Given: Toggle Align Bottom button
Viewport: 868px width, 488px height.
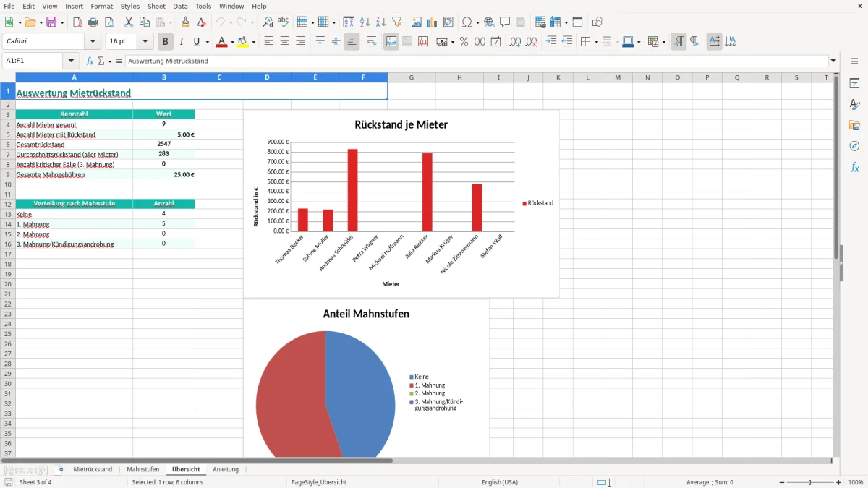Looking at the screenshot, I should coord(352,42).
